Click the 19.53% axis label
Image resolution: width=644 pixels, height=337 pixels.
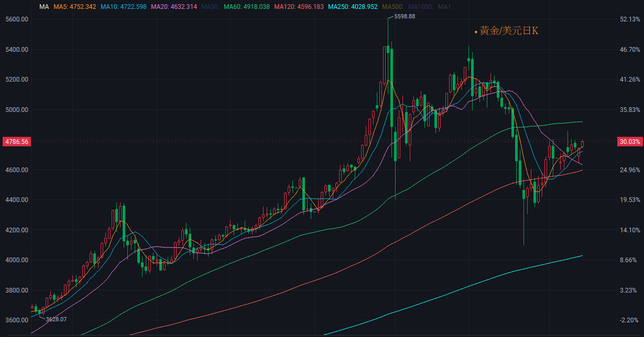coord(630,200)
